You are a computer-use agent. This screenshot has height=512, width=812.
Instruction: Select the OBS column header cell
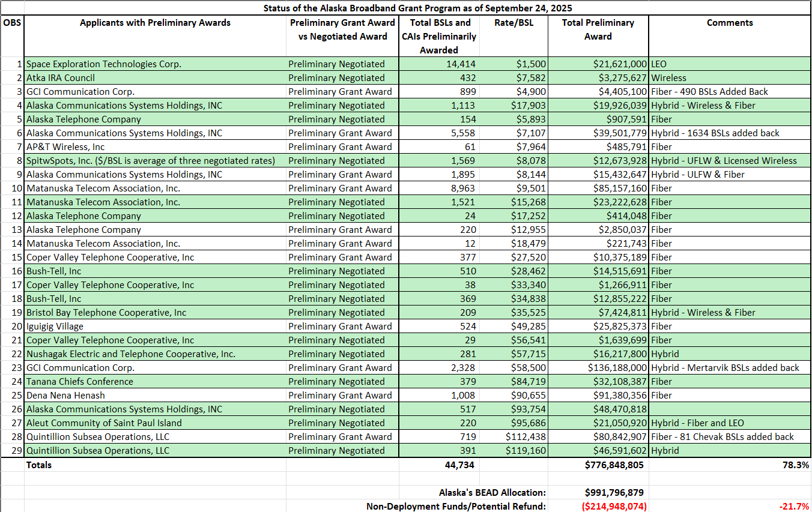click(x=12, y=23)
